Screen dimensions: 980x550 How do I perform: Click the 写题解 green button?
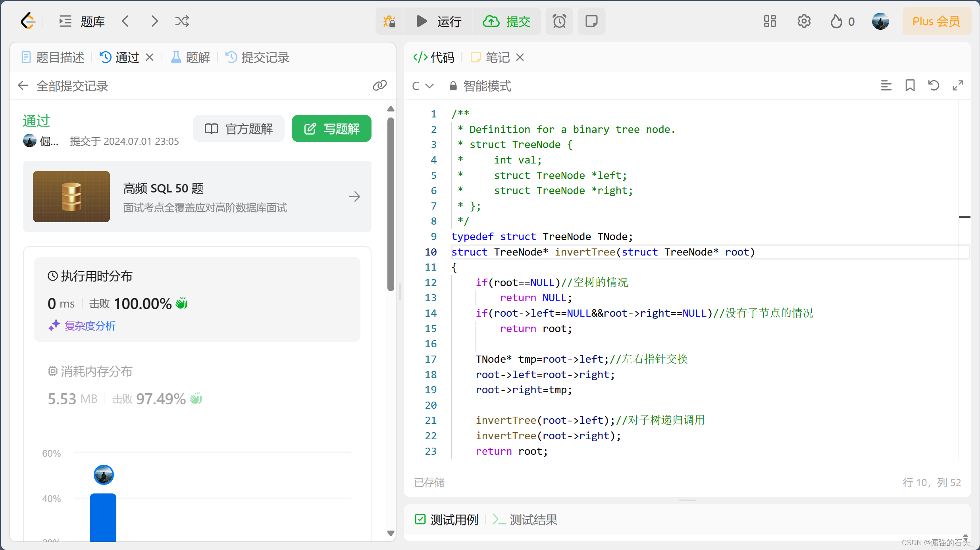[331, 129]
